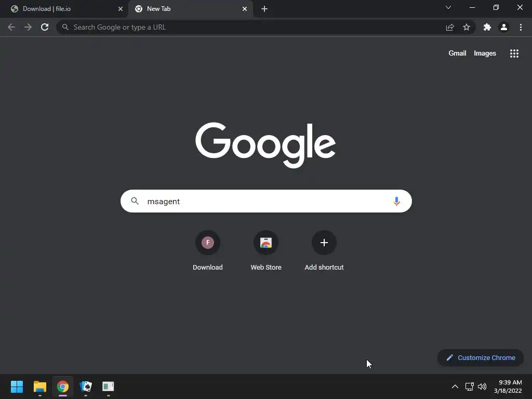Switch to the Download | file.io tab
This screenshot has height=399, width=532.
click(x=64, y=9)
